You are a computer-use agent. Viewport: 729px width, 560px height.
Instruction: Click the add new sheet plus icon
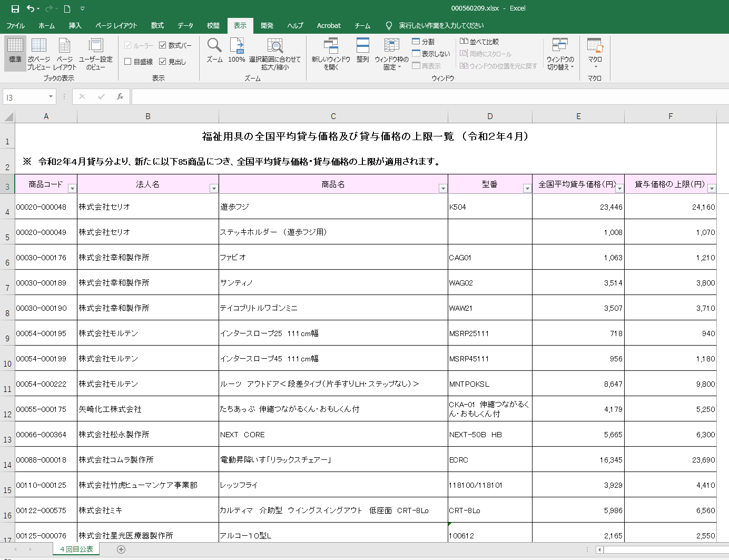coord(121,549)
